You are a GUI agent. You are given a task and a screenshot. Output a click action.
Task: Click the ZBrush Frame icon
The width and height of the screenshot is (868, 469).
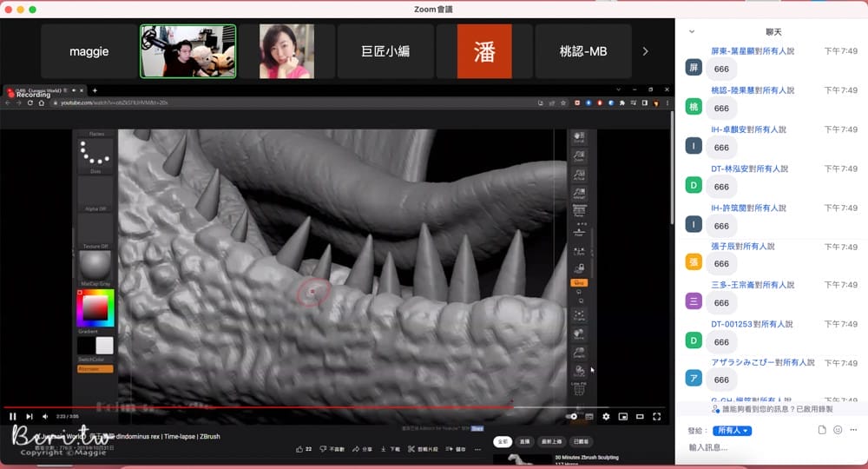579,315
